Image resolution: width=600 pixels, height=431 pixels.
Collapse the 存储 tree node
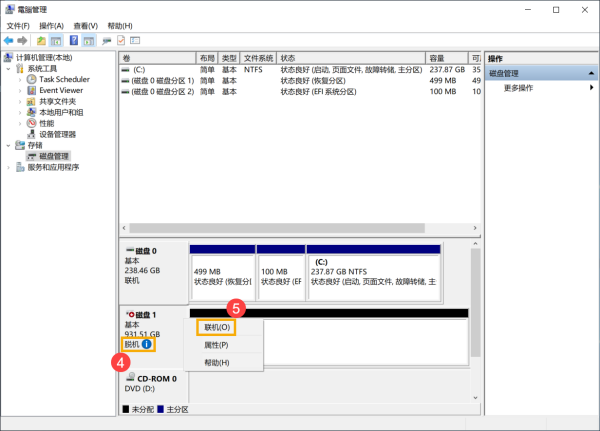coord(9,145)
